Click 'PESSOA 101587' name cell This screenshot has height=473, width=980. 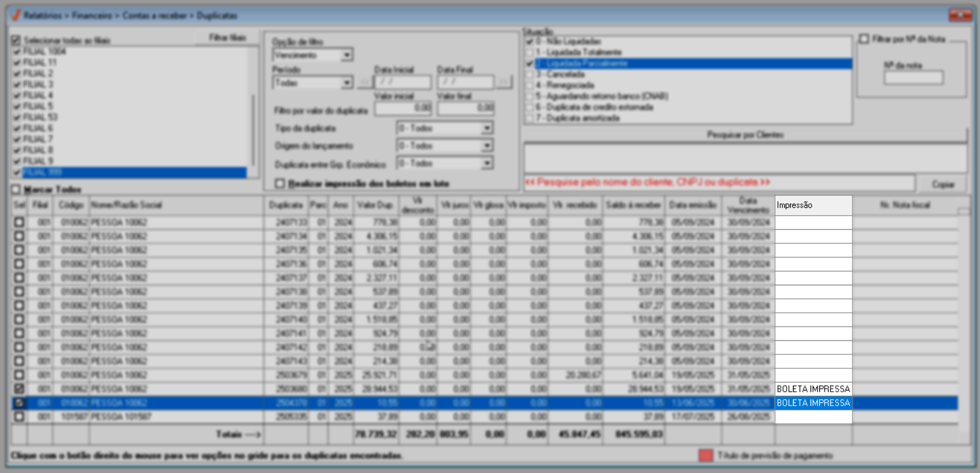point(176,417)
